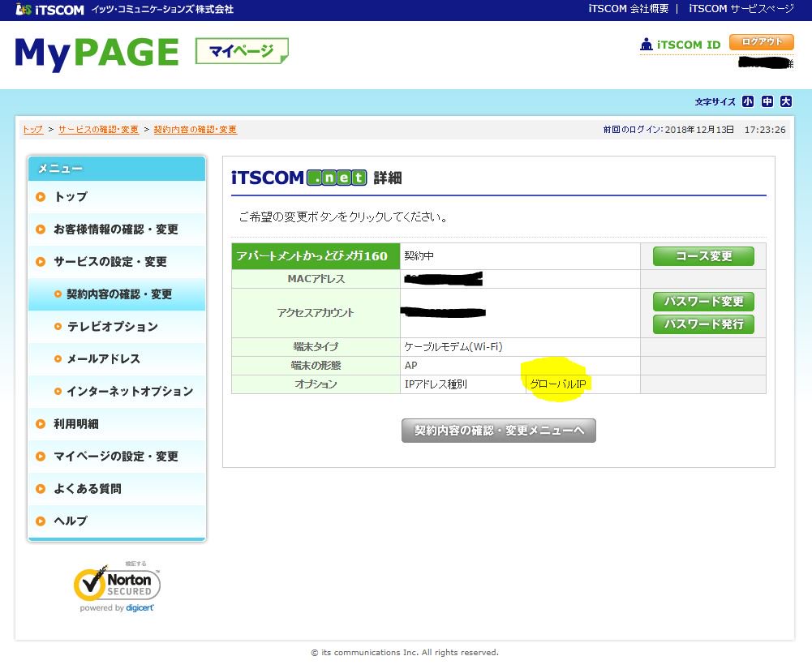Open the iTSCOM サービスページ link
Screen dimensions: 812x669
[741, 9]
